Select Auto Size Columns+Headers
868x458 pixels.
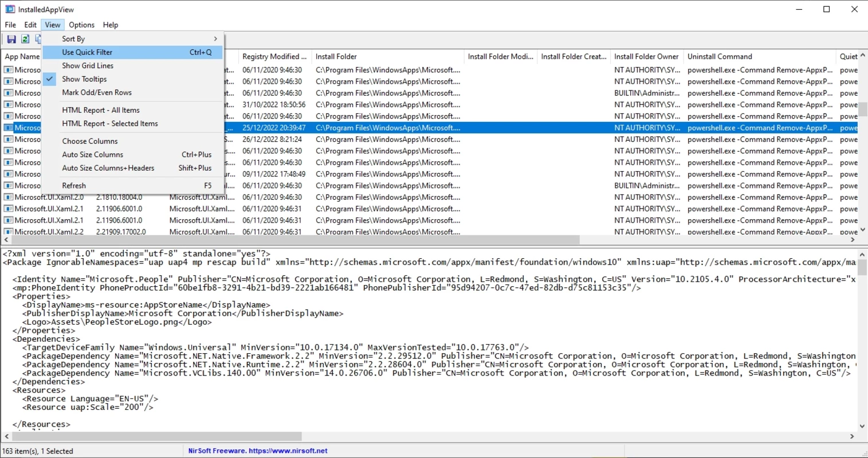[132, 168]
